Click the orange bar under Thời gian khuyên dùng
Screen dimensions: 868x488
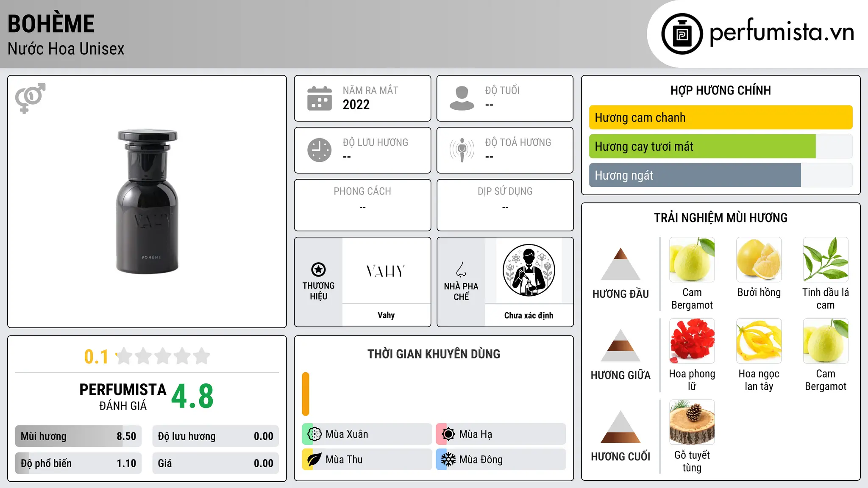306,394
